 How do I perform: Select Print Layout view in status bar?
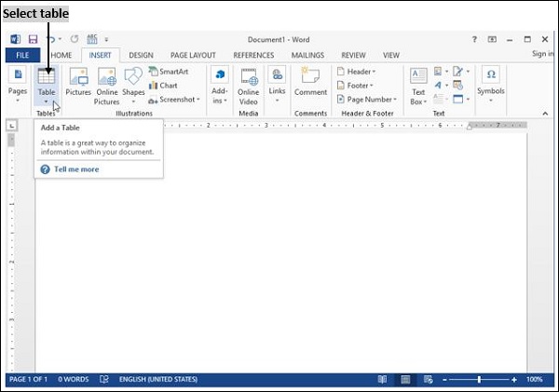click(405, 380)
